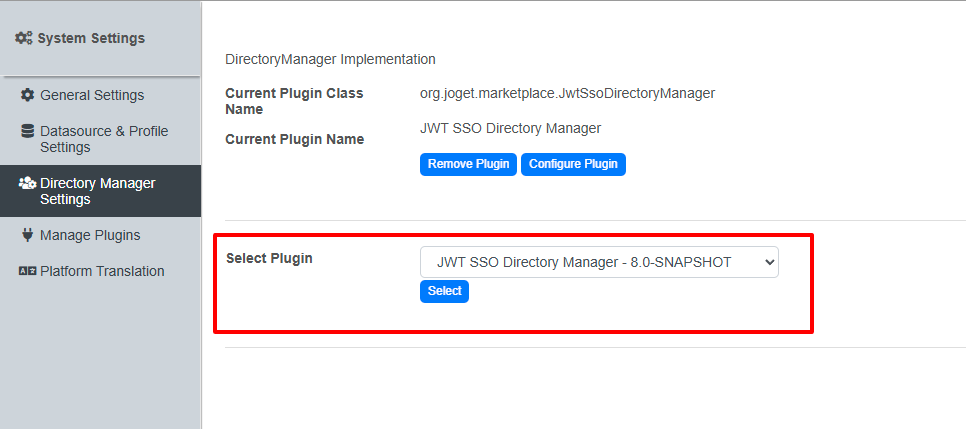
Task: Expand the plugin list using the chevron arrow
Action: coord(768,262)
